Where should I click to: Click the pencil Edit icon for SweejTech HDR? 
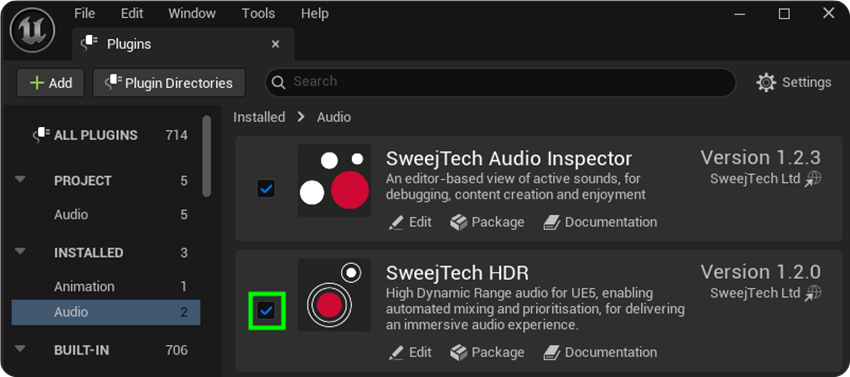[x=396, y=353]
